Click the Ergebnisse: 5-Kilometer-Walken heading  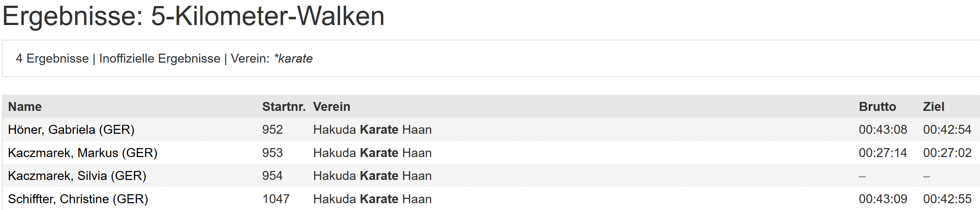click(x=193, y=16)
